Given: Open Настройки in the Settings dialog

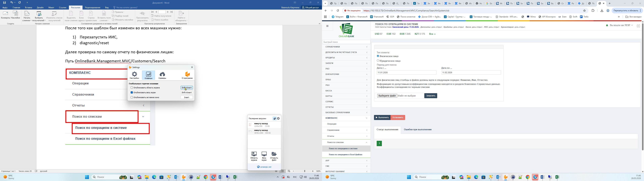Looking at the screenshot, I should point(135,75).
